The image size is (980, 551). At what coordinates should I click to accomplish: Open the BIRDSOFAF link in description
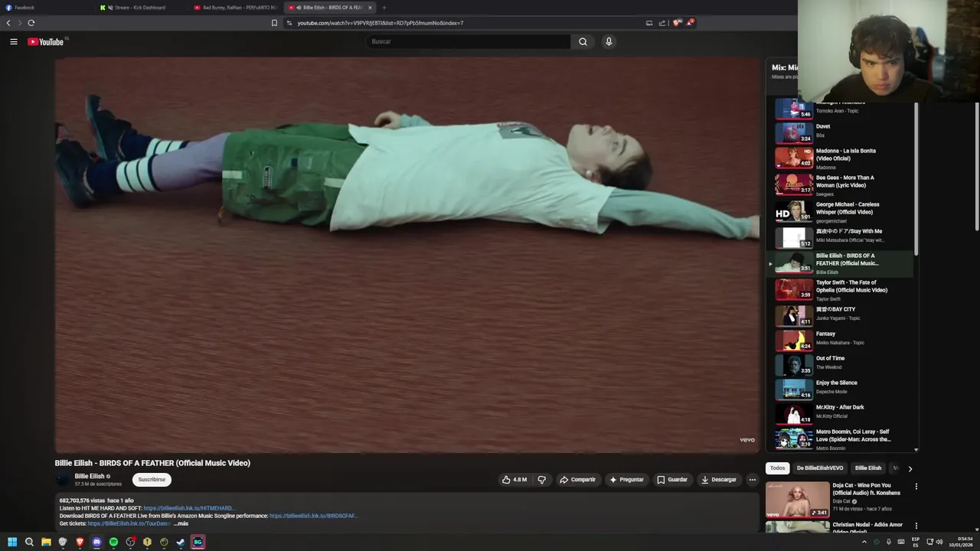(x=313, y=516)
